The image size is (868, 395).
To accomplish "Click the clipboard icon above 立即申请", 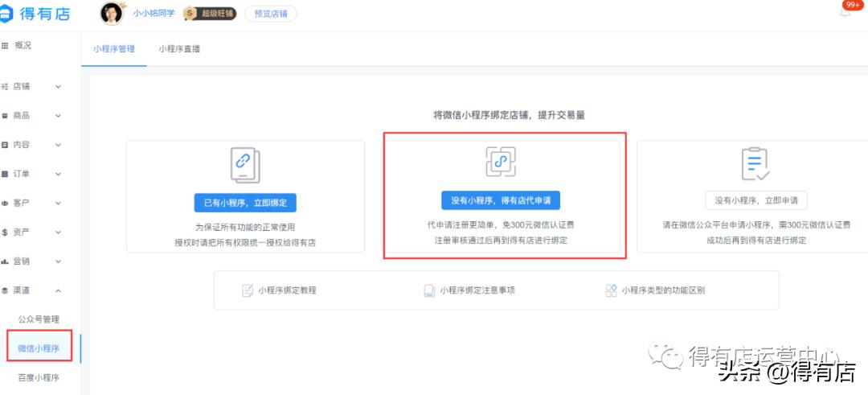I will point(755,164).
